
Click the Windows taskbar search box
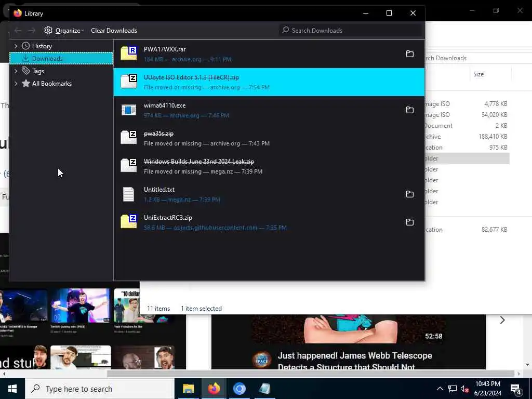point(100,389)
